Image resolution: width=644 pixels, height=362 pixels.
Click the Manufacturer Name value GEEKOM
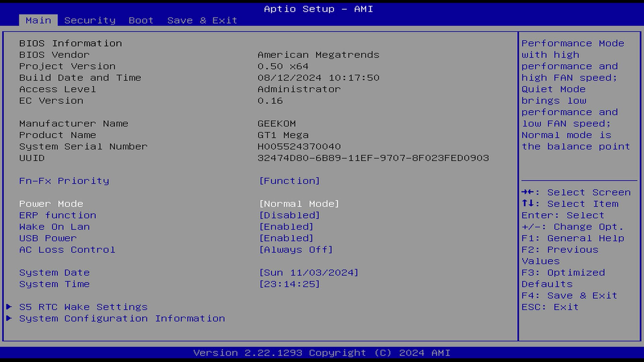click(x=277, y=124)
